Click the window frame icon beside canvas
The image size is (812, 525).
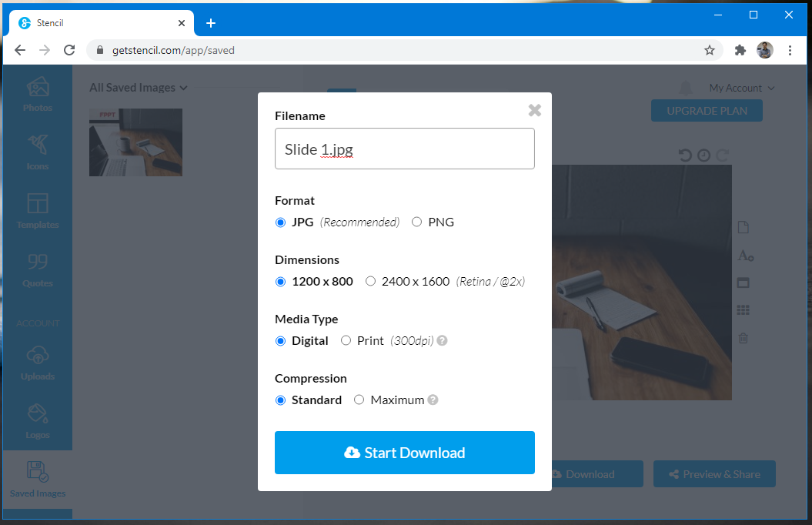click(x=743, y=283)
